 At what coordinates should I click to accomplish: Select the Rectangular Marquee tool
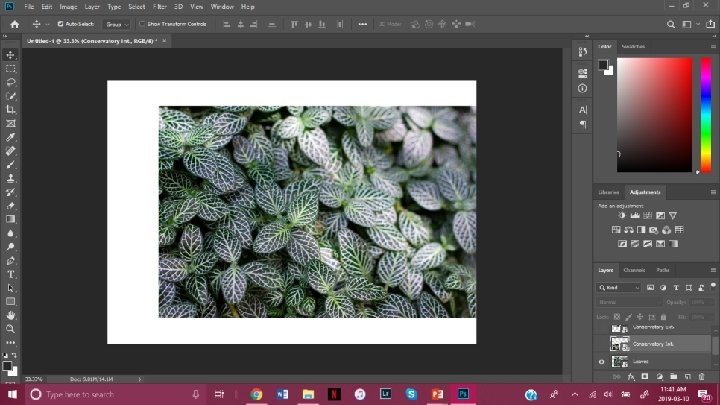[x=10, y=68]
